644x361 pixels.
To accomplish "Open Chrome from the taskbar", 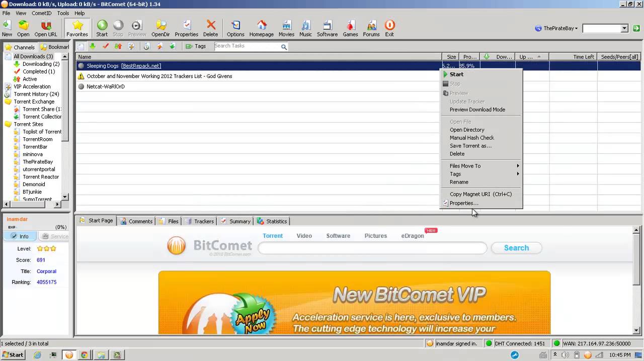I will point(85,355).
